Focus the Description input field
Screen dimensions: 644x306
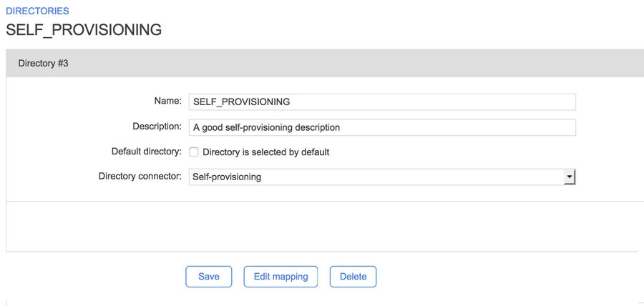click(x=429, y=127)
